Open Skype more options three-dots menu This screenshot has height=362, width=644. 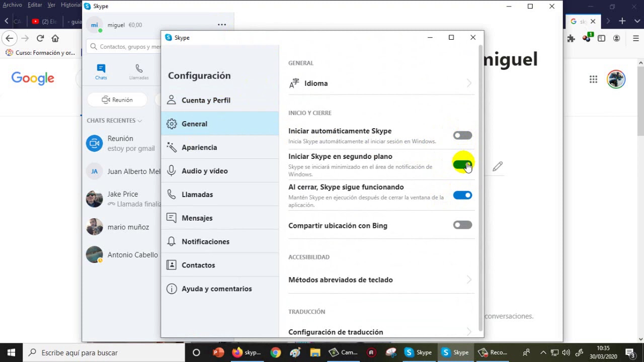click(x=222, y=24)
